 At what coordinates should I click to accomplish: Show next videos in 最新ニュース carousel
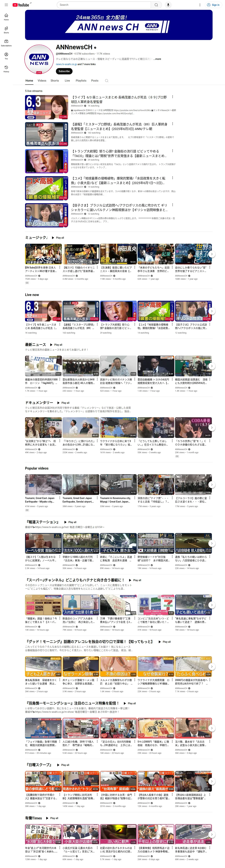click(x=211, y=366)
